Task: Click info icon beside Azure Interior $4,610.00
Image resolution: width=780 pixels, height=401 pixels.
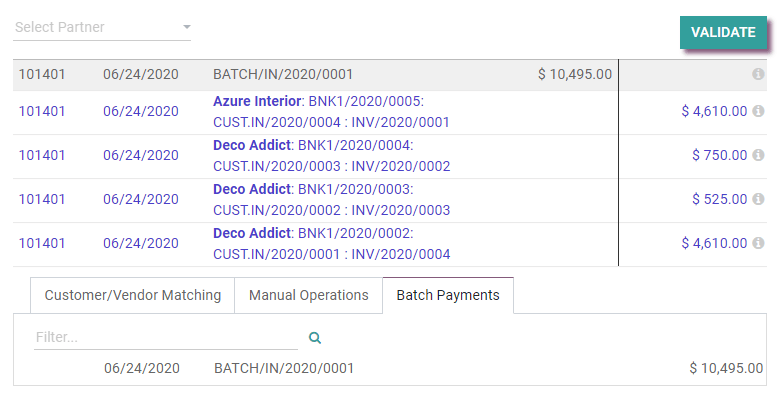Action: (758, 112)
